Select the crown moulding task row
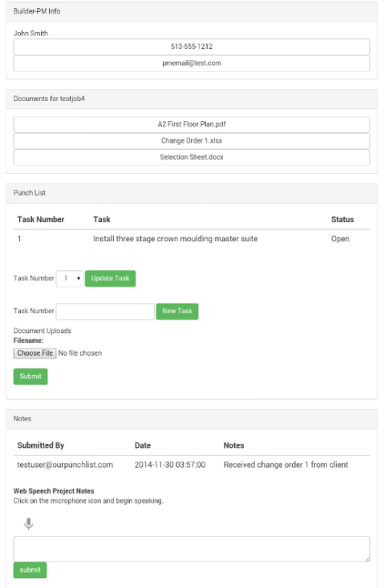Image resolution: width=385 pixels, height=588 pixels. click(x=192, y=239)
